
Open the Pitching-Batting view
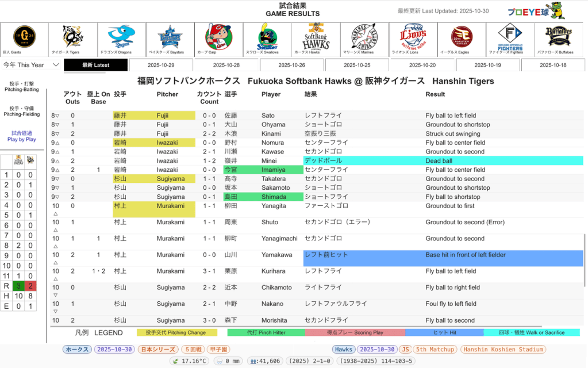click(x=22, y=87)
